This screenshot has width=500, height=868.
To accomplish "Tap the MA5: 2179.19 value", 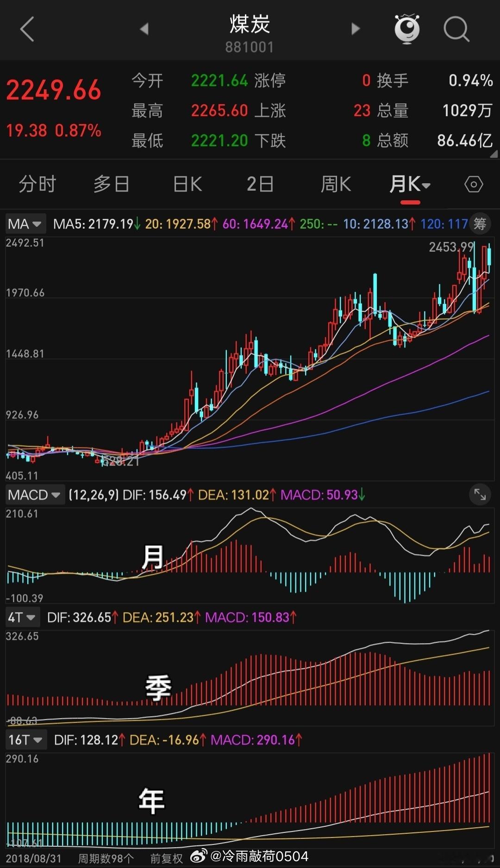I will pos(97,224).
